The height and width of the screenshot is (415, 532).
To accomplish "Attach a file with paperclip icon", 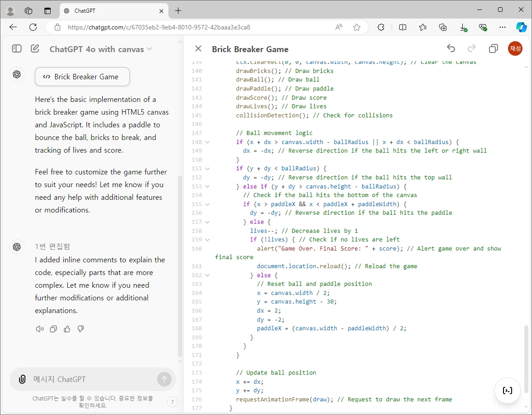I will 22,379.
